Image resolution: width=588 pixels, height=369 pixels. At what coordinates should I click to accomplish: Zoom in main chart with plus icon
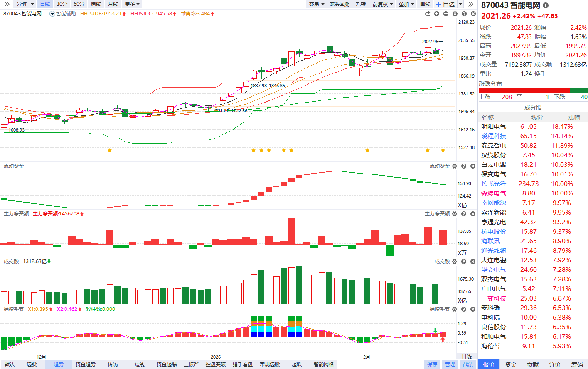[437, 14]
